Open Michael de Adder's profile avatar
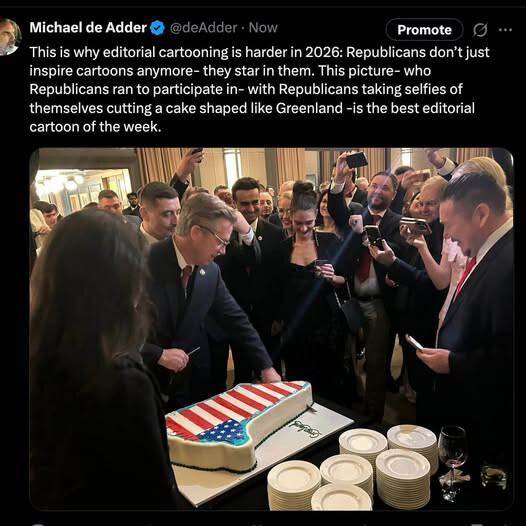The image size is (526, 526). click(9, 37)
